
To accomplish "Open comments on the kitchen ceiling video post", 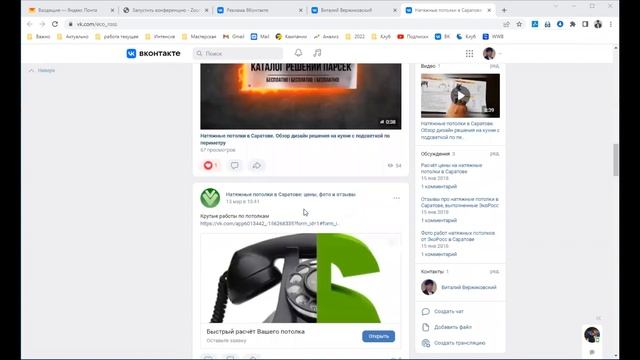I will 235,165.
